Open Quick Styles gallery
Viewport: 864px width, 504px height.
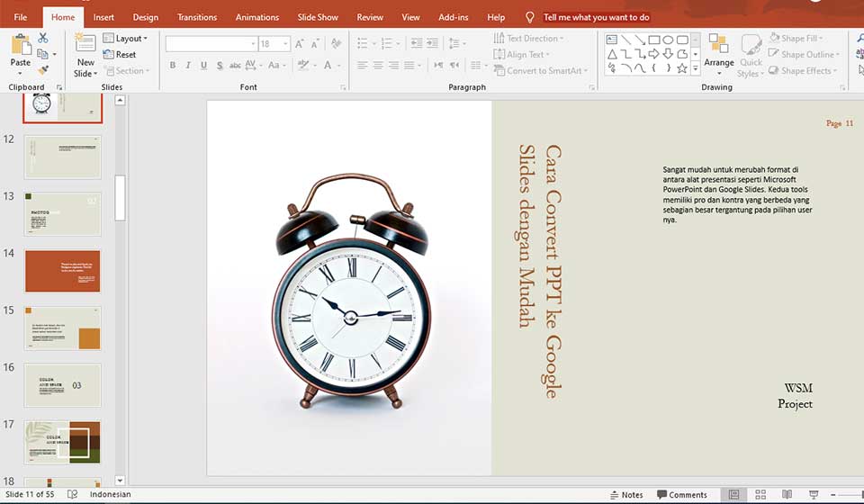coord(751,56)
